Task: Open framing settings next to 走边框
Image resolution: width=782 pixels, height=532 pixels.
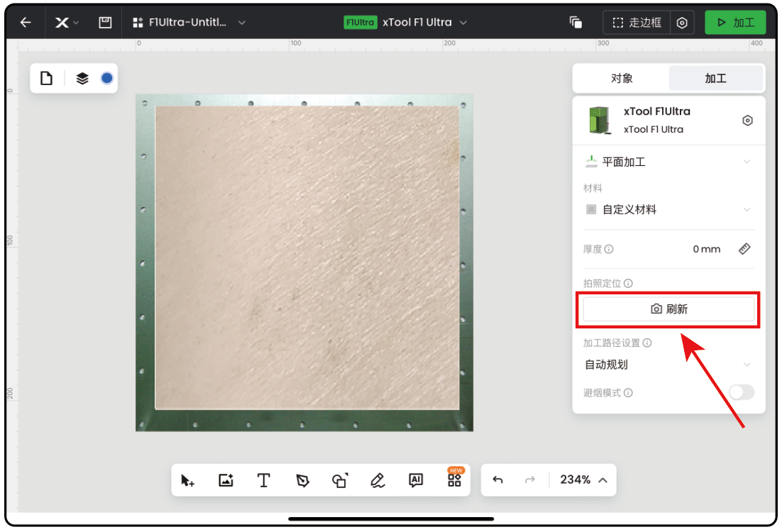Action: (x=682, y=23)
